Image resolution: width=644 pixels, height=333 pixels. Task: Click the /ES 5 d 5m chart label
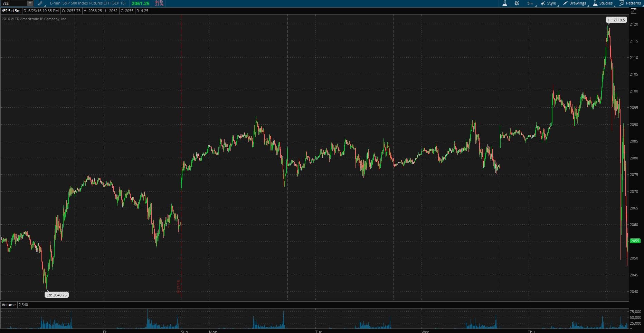[11, 11]
